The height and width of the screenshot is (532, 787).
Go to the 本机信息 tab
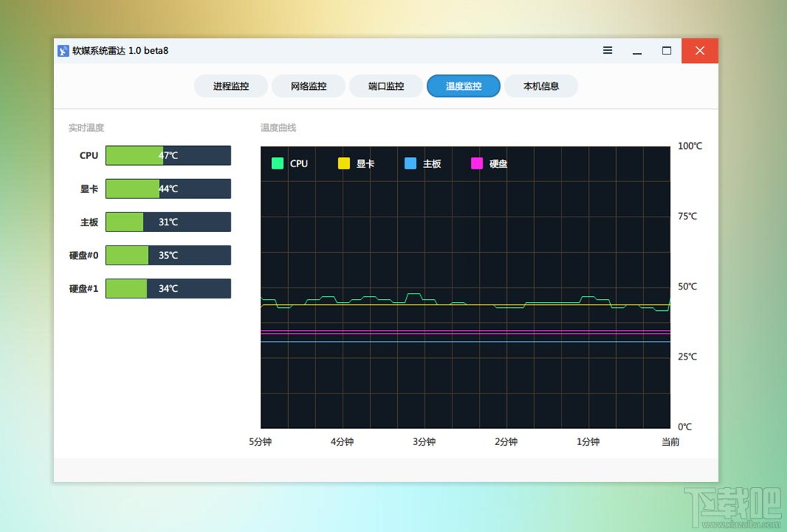(x=541, y=85)
